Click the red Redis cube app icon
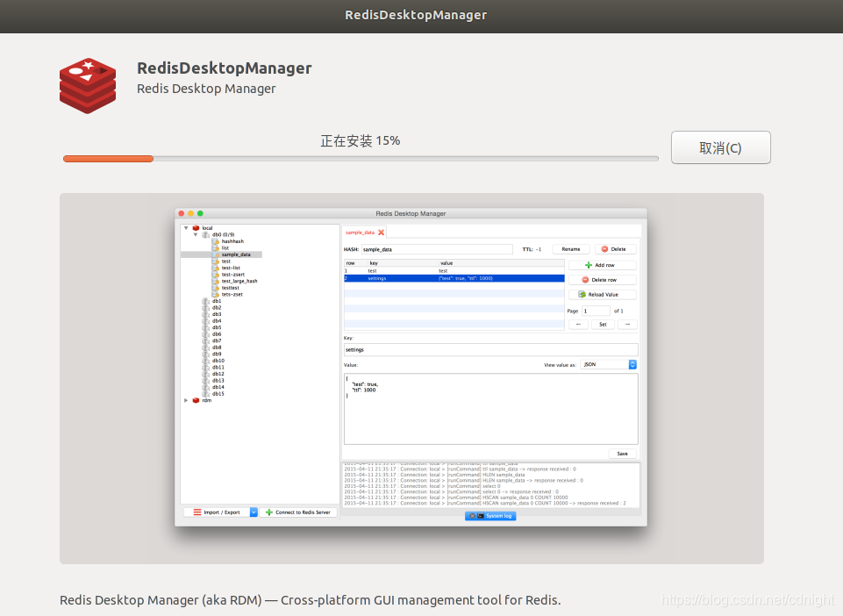Screen dimensions: 843x616 click(x=88, y=85)
